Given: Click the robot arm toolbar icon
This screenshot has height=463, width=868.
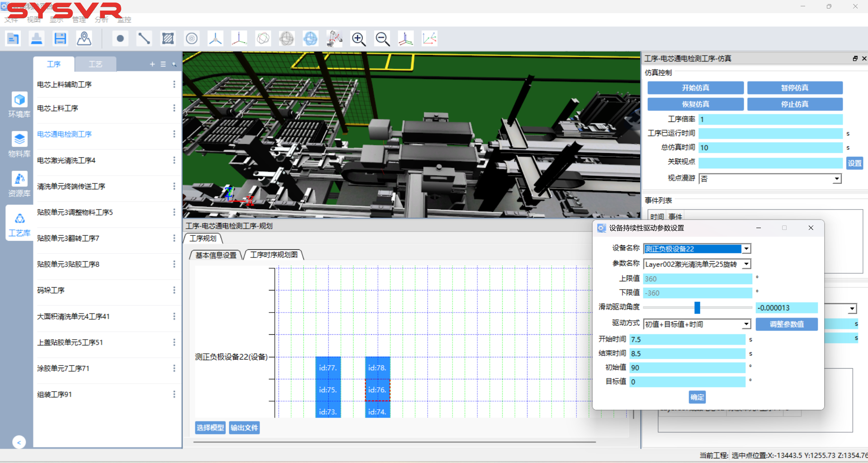Looking at the screenshot, I should click(335, 39).
